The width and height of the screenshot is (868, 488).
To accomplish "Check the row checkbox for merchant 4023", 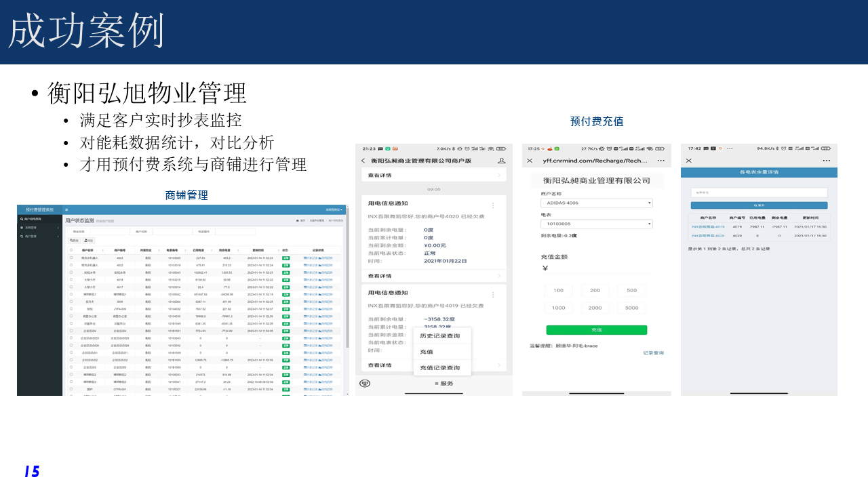I will 71,258.
